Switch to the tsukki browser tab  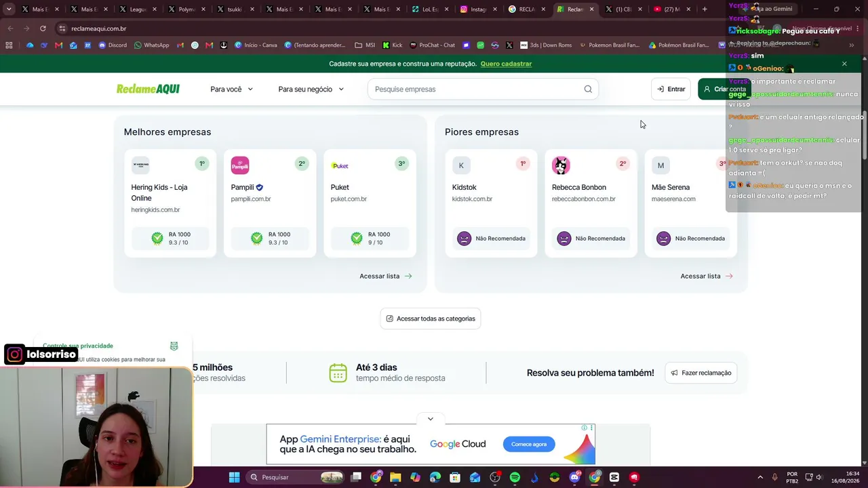click(235, 9)
